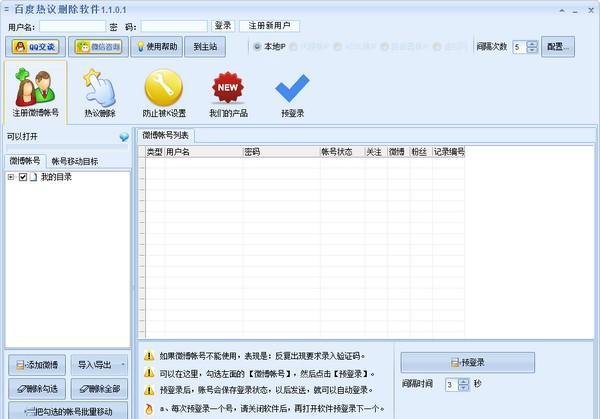Select the 微博帐号列表 tab

tap(165, 135)
